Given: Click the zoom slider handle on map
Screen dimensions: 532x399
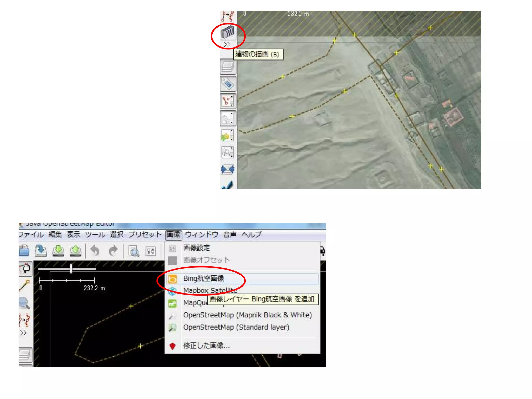Looking at the screenshot, I should pos(71,269).
